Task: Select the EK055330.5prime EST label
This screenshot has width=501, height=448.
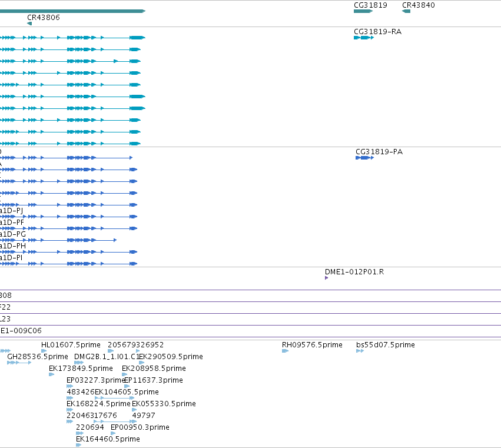Action: (x=164, y=404)
